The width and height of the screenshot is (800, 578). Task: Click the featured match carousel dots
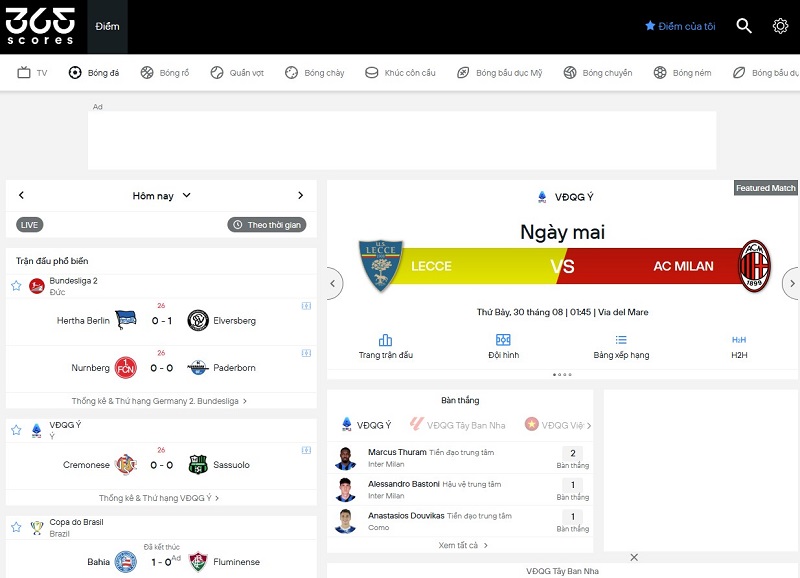[562, 374]
